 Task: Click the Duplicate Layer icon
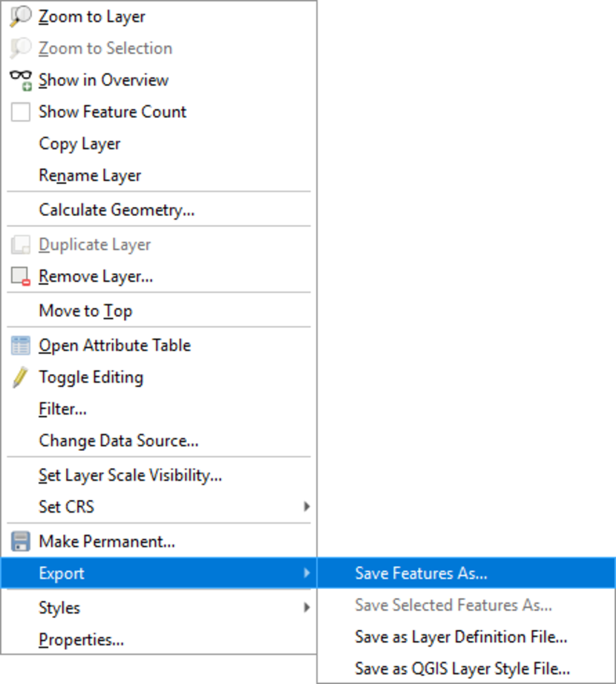[21, 245]
